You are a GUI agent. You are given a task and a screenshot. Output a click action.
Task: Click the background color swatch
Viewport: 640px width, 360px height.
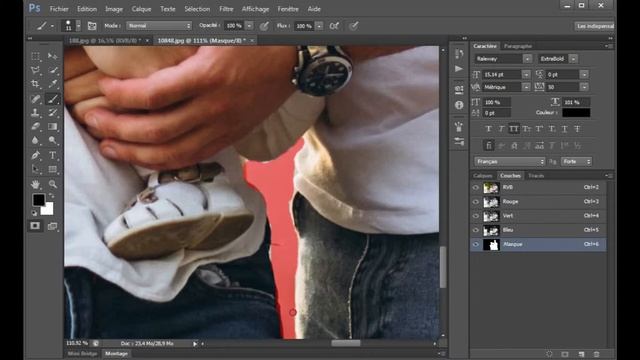pyautogui.click(x=48, y=209)
